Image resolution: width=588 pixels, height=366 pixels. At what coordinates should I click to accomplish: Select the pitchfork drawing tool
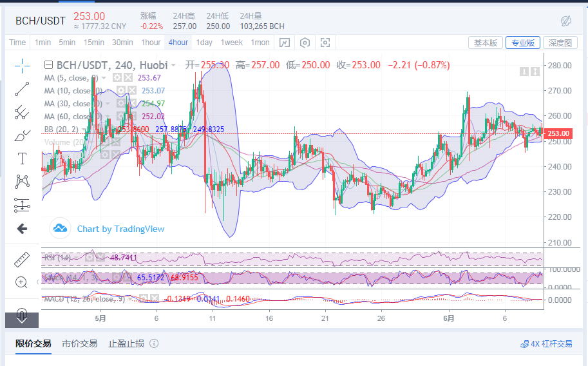pyautogui.click(x=22, y=112)
